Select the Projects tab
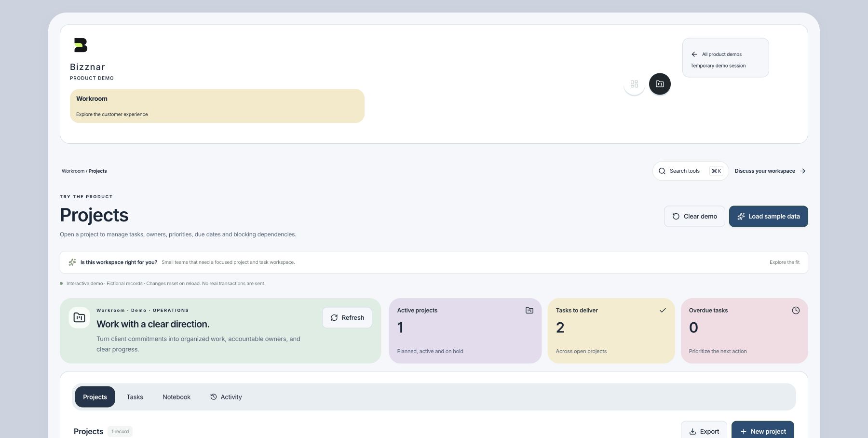The width and height of the screenshot is (868, 438). (95, 397)
